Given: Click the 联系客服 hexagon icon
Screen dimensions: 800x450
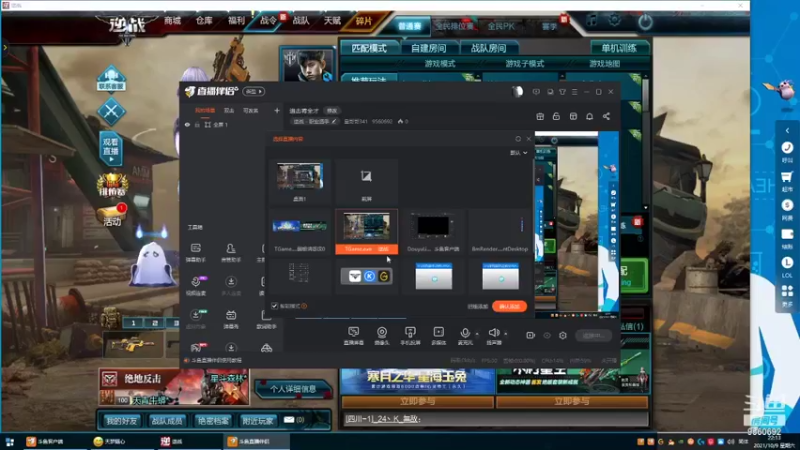Looking at the screenshot, I should (111, 79).
